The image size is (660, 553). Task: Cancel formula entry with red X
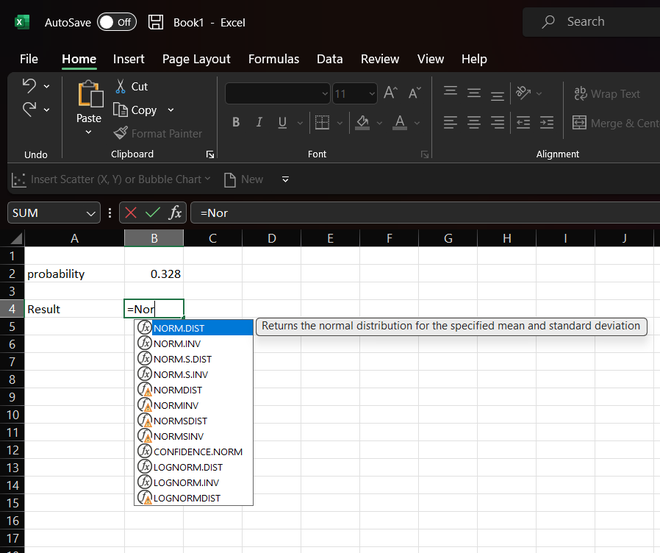(x=130, y=212)
